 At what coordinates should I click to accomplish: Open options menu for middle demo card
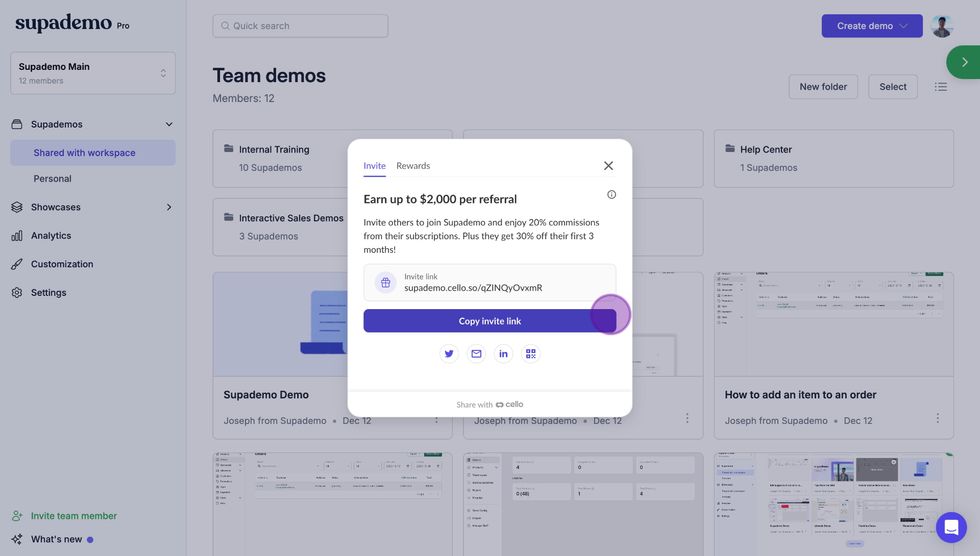point(688,418)
